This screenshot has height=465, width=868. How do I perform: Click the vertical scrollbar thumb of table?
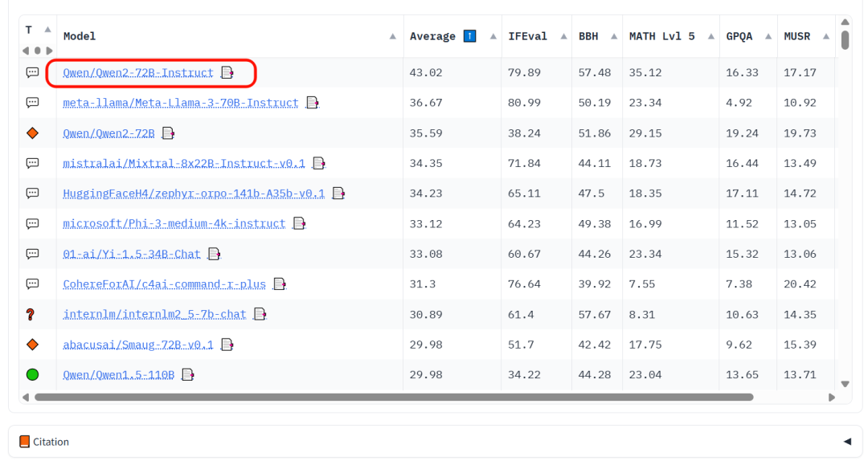point(845,40)
